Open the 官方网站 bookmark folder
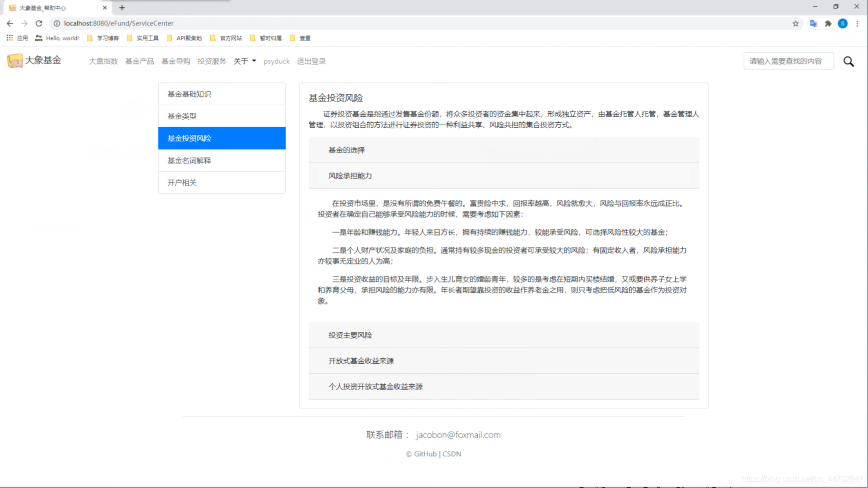This screenshot has width=868, height=488. click(x=226, y=38)
